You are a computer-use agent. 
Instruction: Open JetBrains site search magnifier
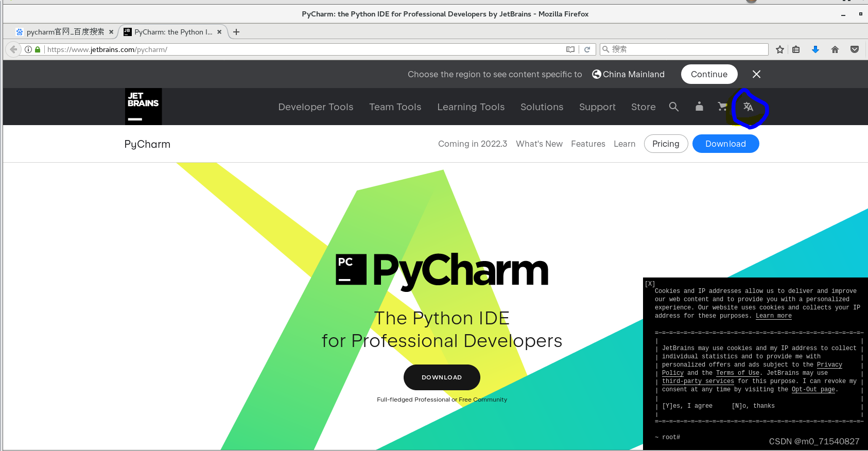pyautogui.click(x=674, y=107)
